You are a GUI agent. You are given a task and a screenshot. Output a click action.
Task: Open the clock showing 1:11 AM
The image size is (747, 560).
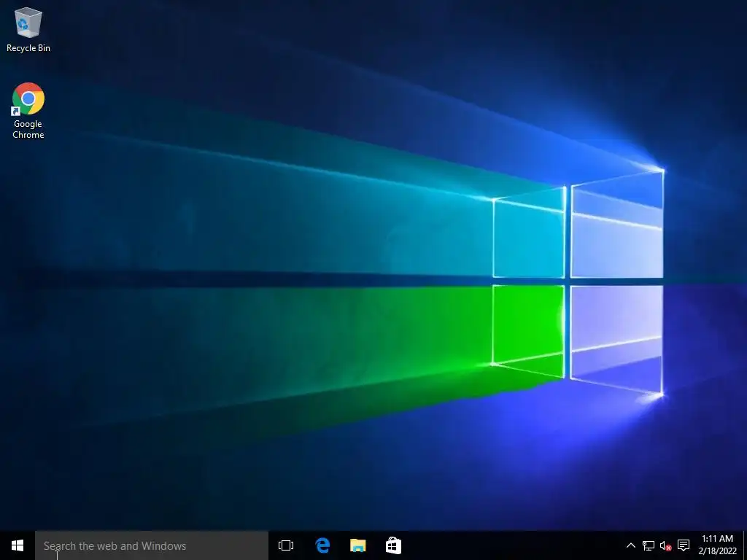pos(718,545)
